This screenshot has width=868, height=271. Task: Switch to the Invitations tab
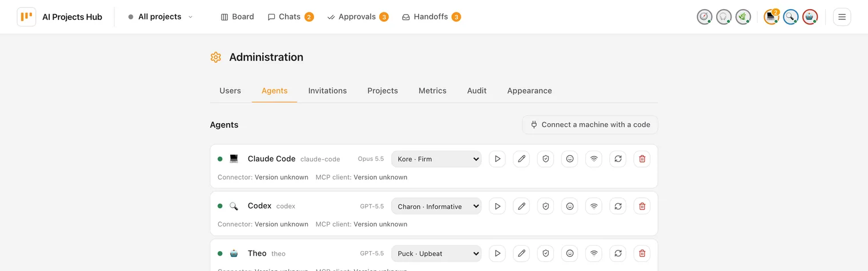click(x=328, y=91)
